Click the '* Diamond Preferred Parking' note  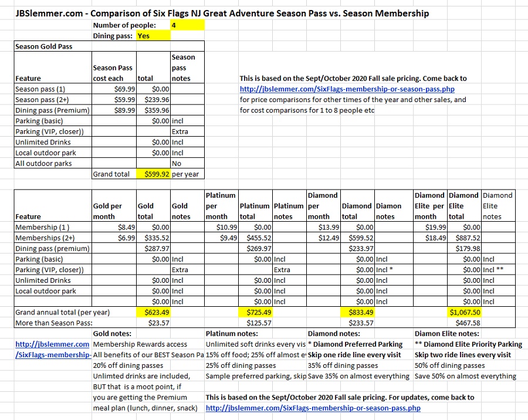pos(355,344)
